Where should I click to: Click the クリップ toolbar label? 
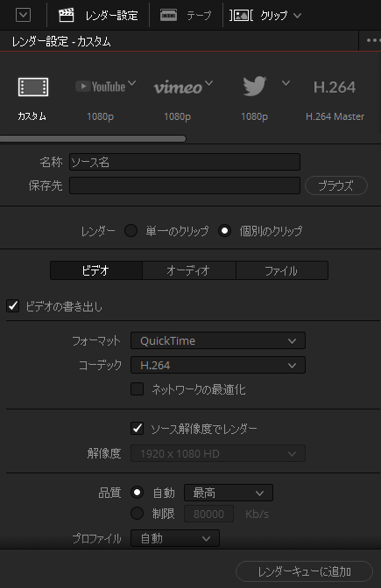pos(273,16)
